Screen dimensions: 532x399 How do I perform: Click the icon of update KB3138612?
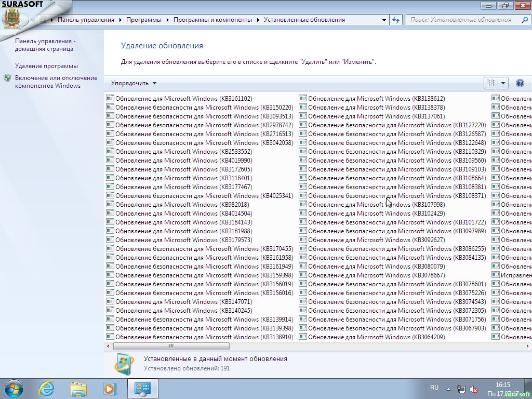(x=303, y=98)
